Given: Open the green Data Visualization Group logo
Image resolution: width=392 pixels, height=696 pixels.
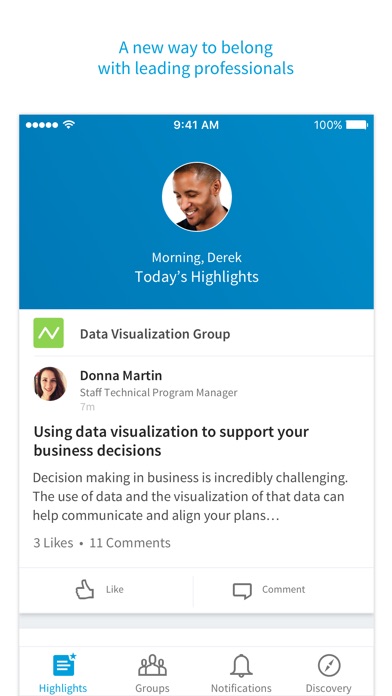Looking at the screenshot, I should pos(48,333).
